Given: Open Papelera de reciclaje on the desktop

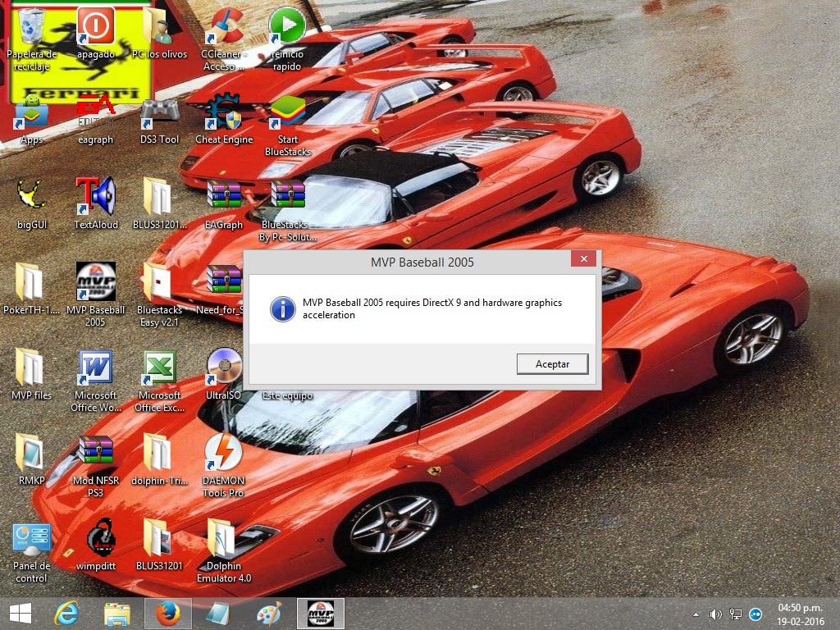Looking at the screenshot, I should pos(31,28).
